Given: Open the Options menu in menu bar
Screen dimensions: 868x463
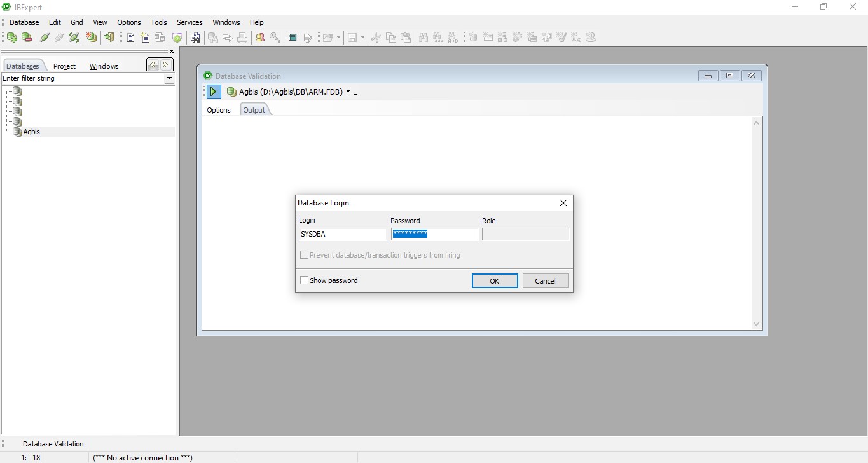Looking at the screenshot, I should [x=129, y=22].
